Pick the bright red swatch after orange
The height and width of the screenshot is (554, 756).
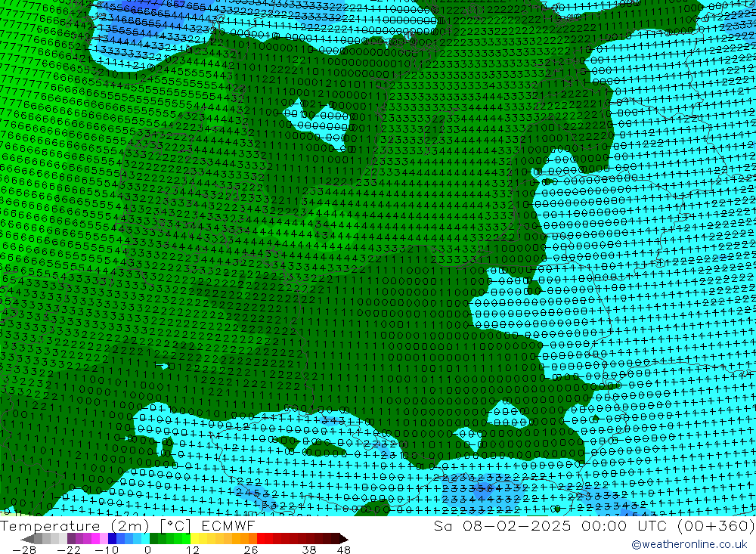tap(261, 539)
